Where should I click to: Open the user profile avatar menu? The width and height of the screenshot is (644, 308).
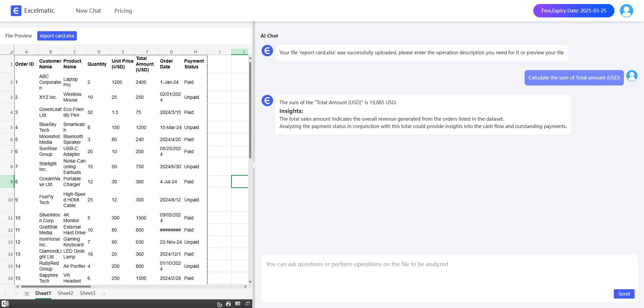[626, 11]
